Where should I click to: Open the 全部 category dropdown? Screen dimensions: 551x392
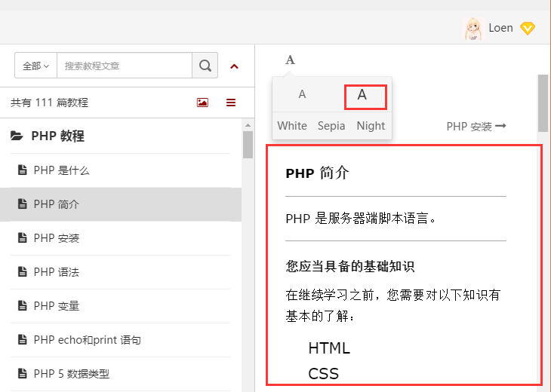35,66
